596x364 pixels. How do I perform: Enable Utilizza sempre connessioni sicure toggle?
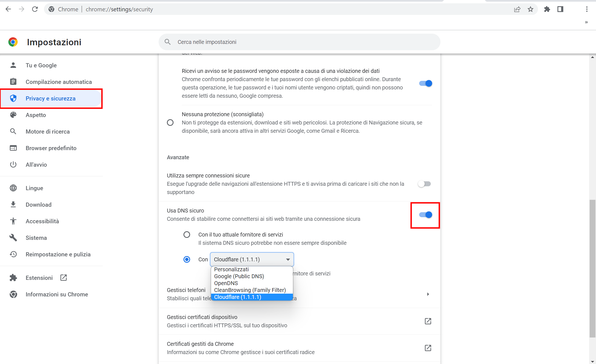pyautogui.click(x=424, y=184)
